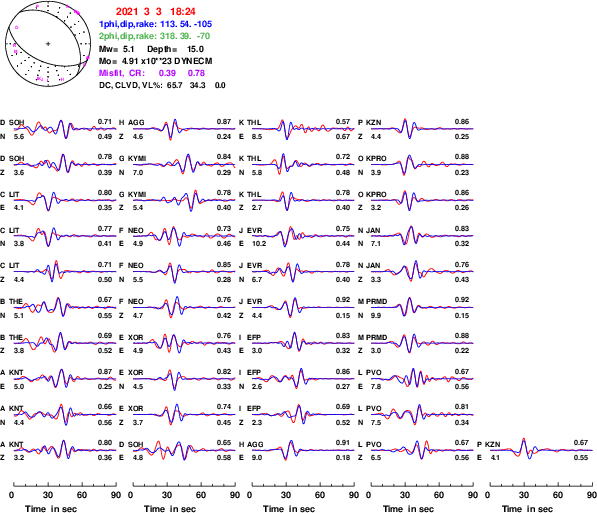The height and width of the screenshot is (513, 597).
Task: Select the THL E-component waveform trace
Action: pos(303,129)
